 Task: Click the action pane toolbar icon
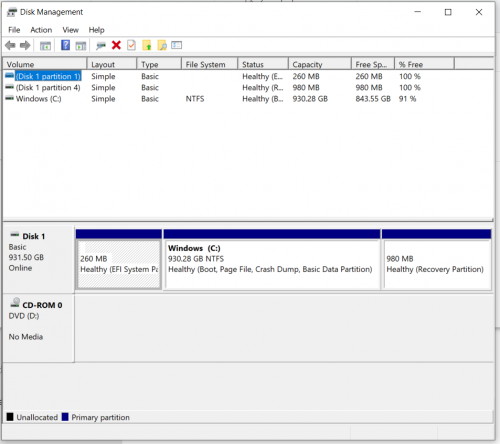(81, 45)
